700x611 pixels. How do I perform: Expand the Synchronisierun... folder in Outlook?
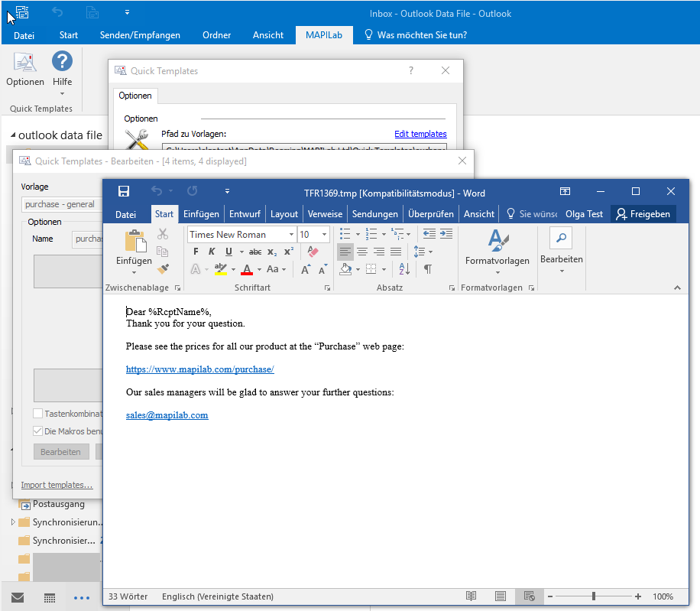tap(13, 522)
